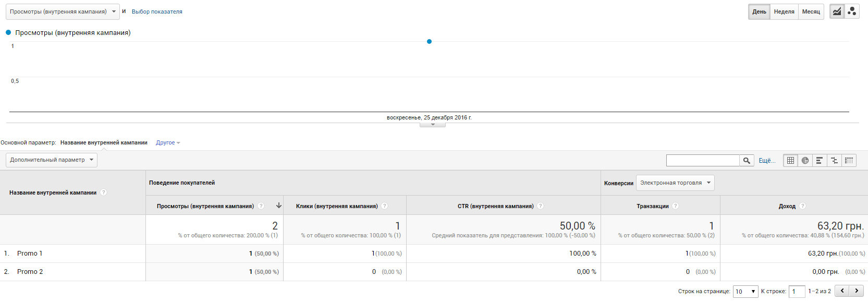Open help for 'Название внутренней кампании'

point(103,192)
